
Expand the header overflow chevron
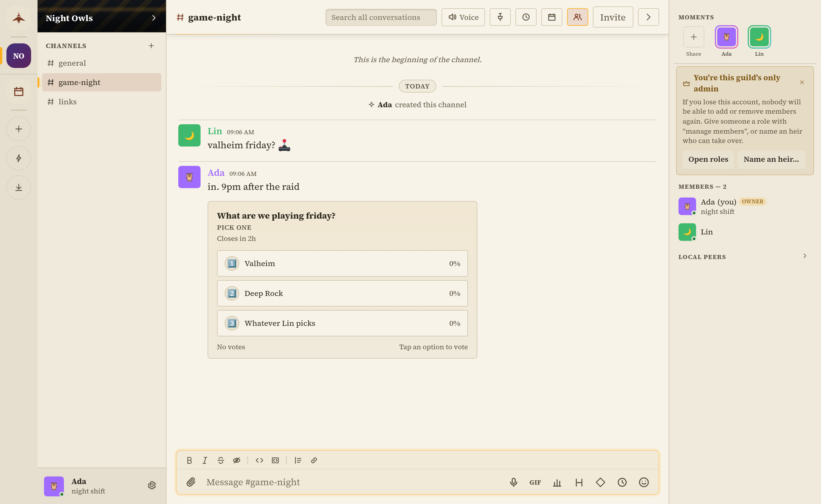click(x=648, y=17)
